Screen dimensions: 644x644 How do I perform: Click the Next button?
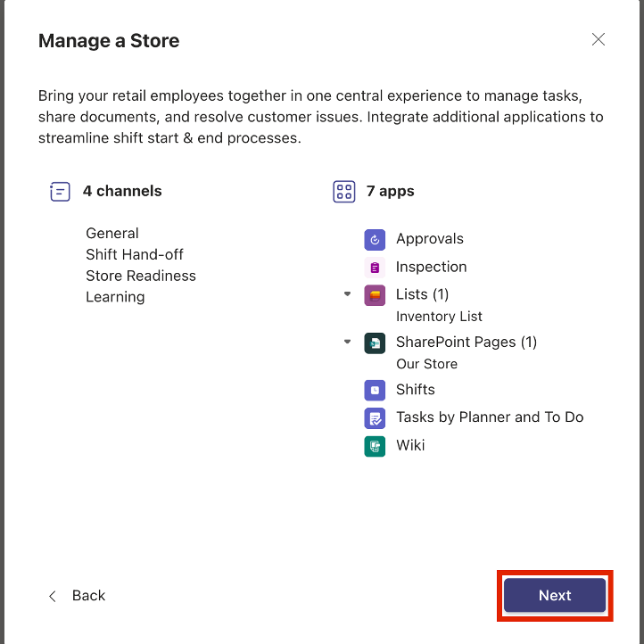(x=555, y=595)
